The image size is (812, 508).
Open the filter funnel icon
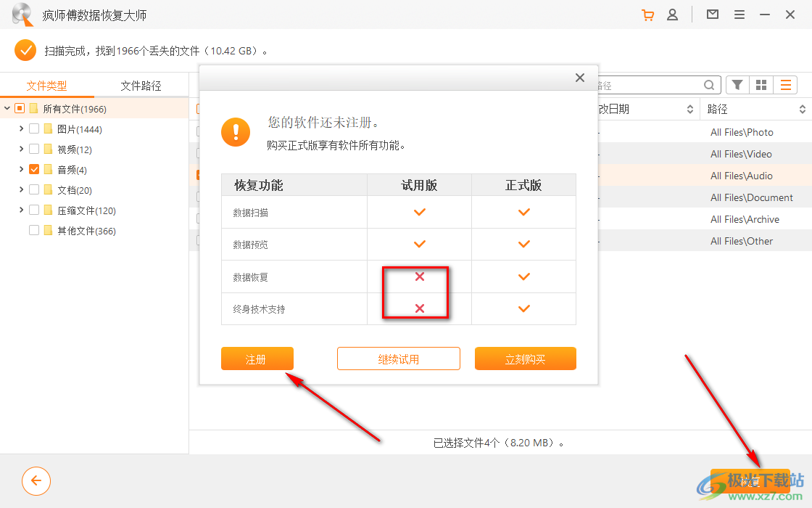coord(737,85)
